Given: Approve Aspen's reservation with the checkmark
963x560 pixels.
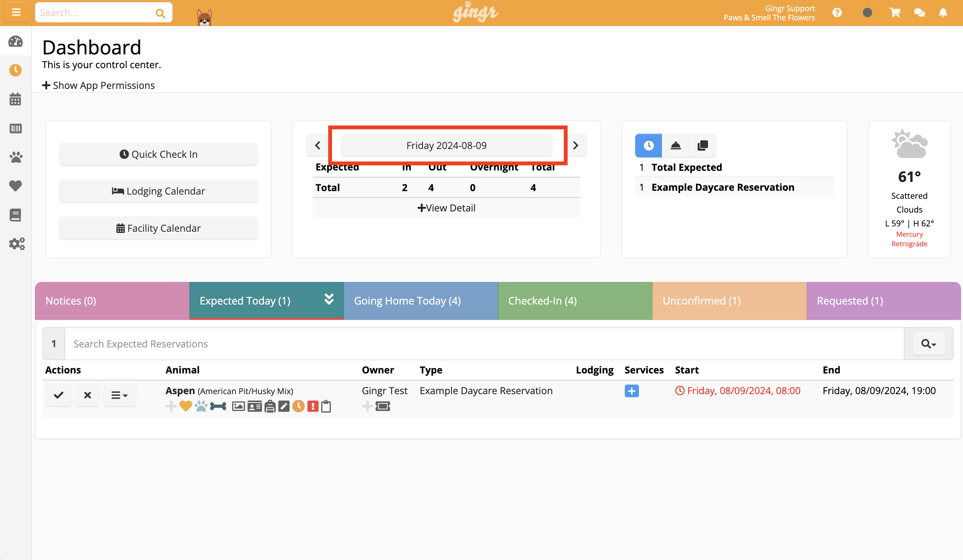Looking at the screenshot, I should 58,395.
